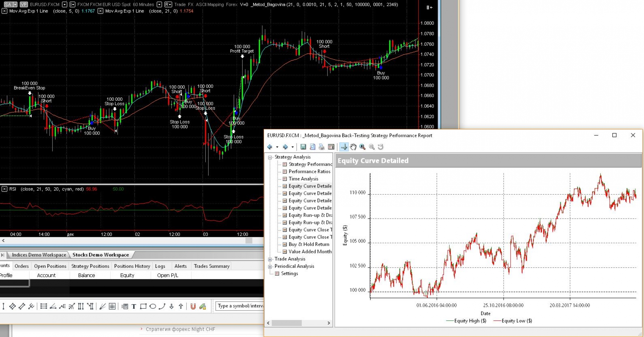Save the performance report with disk icon
This screenshot has width=644, height=337.
click(303, 147)
